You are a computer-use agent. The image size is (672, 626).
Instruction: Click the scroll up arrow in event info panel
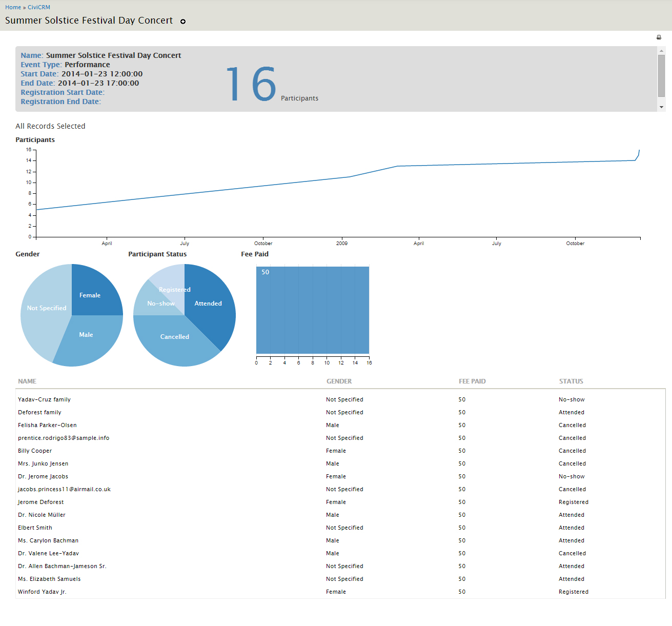point(661,51)
